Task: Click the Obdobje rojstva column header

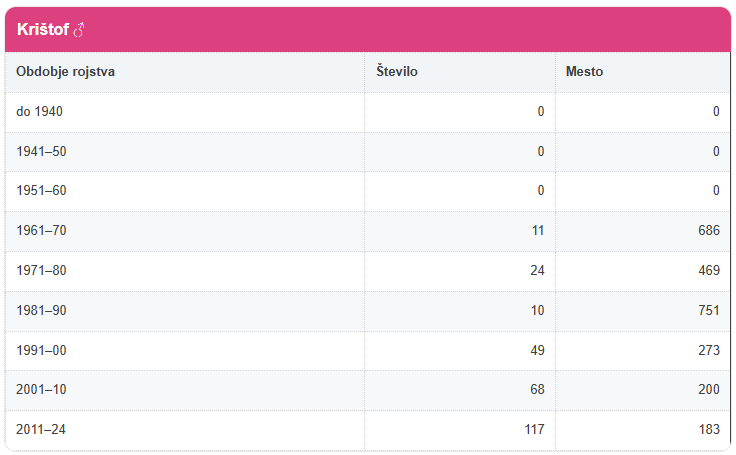Action: (x=65, y=72)
